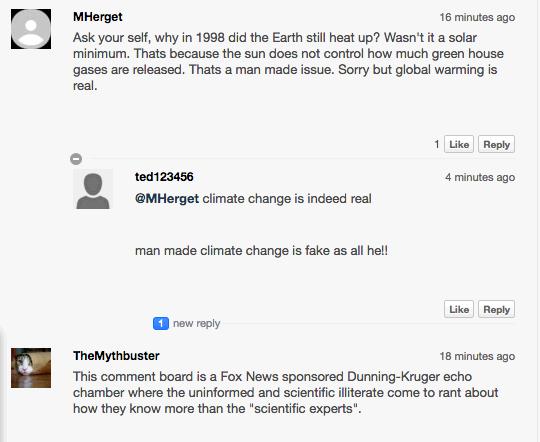
Task: Open the ted123456 username link
Action: [164, 177]
